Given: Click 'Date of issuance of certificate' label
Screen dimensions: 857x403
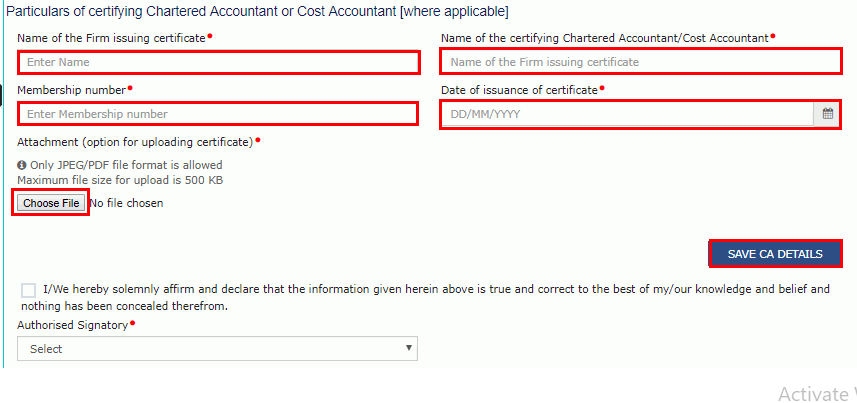Looking at the screenshot, I should (519, 90).
